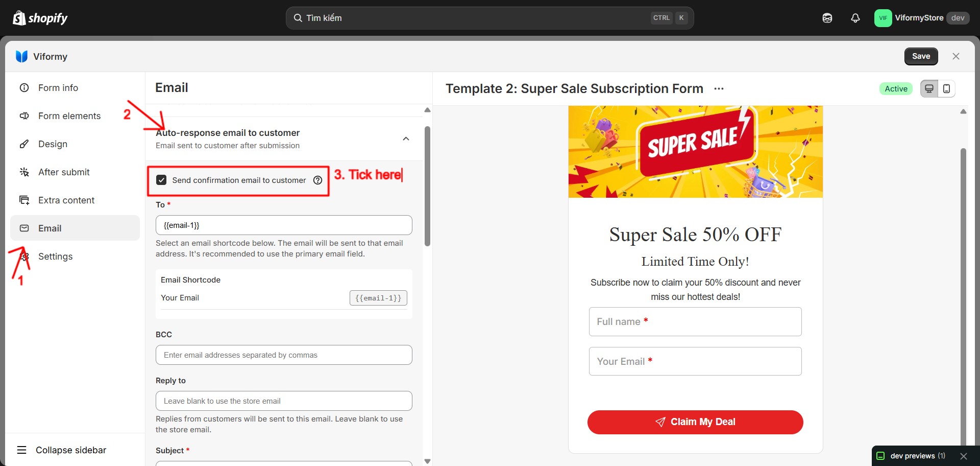The width and height of the screenshot is (980, 466).
Task: Collapse the sidebar
Action: (62, 450)
